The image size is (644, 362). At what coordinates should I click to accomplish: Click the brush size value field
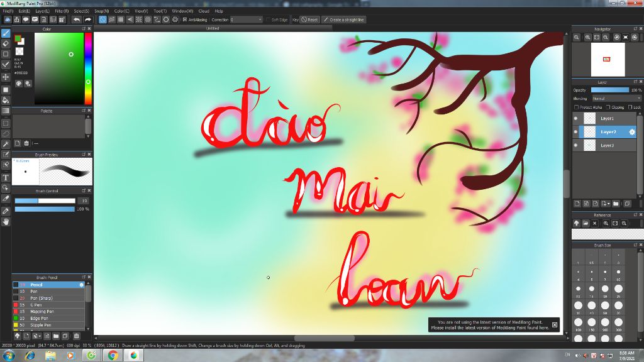coord(84,200)
